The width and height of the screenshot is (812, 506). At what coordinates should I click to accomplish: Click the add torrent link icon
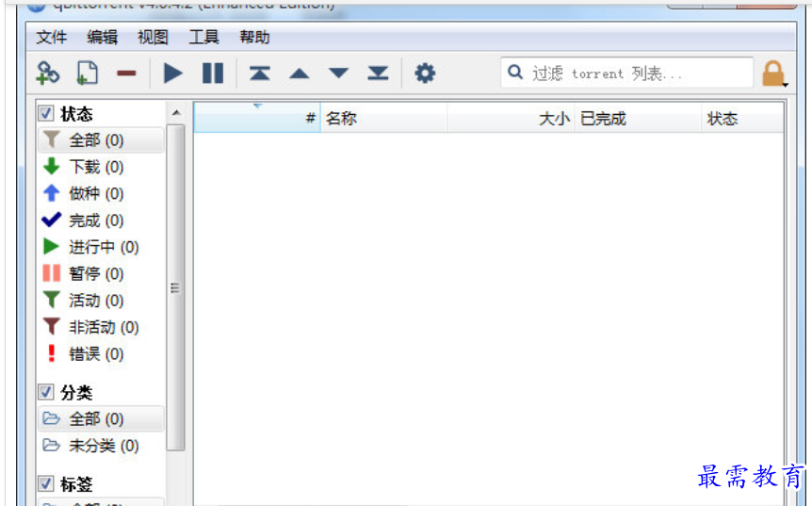click(48, 73)
